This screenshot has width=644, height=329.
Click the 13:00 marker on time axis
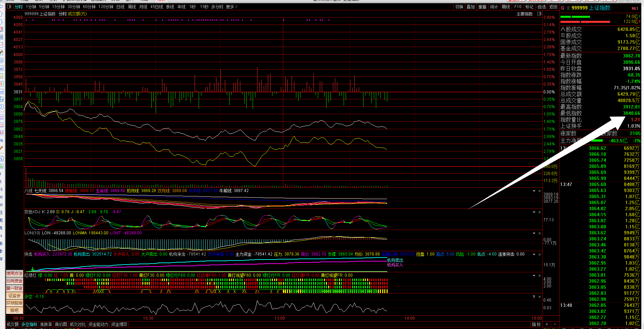(x=280, y=318)
